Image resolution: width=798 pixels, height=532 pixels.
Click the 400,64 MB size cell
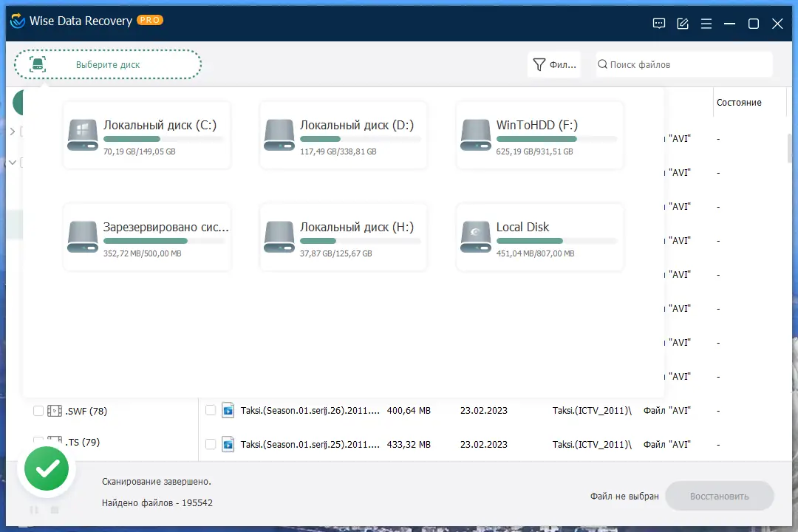tap(409, 410)
